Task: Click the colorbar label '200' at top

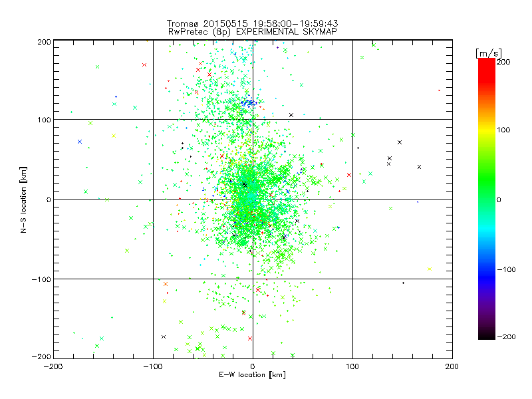Action: coord(503,62)
